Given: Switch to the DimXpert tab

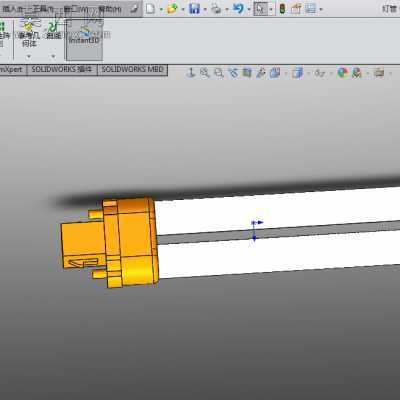Looking at the screenshot, I should 12,70.
